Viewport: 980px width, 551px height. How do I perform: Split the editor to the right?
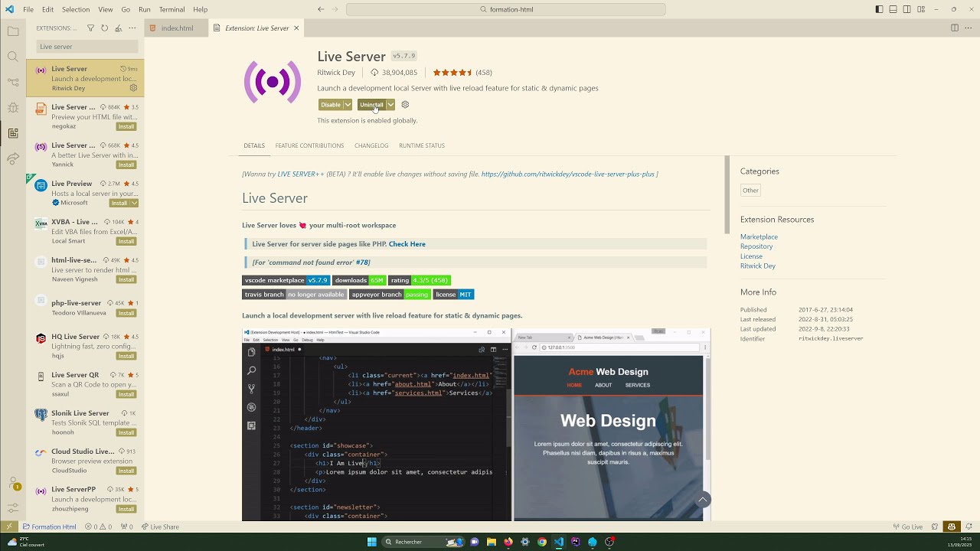(x=955, y=28)
